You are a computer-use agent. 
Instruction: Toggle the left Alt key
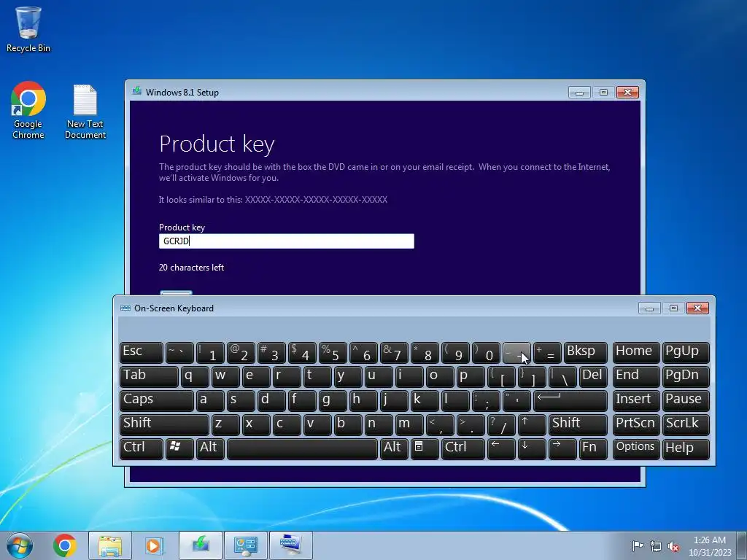coord(209,448)
